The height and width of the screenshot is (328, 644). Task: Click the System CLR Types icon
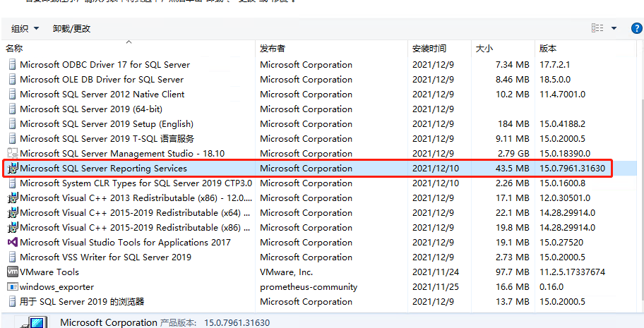[13, 183]
